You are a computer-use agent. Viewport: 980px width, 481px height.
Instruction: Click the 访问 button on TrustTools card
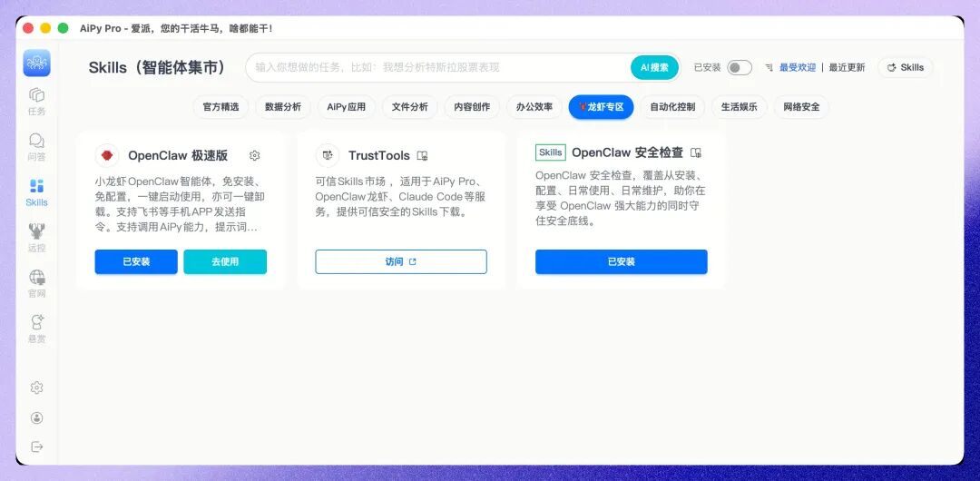401,261
